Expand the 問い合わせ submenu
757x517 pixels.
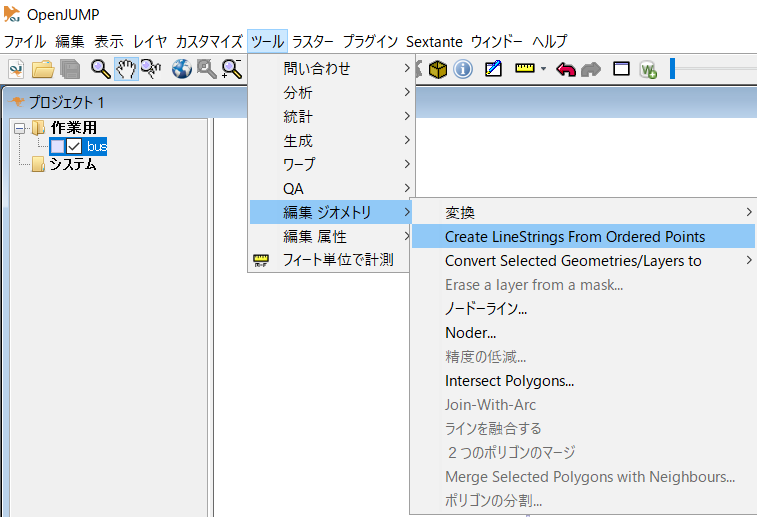pyautogui.click(x=331, y=68)
